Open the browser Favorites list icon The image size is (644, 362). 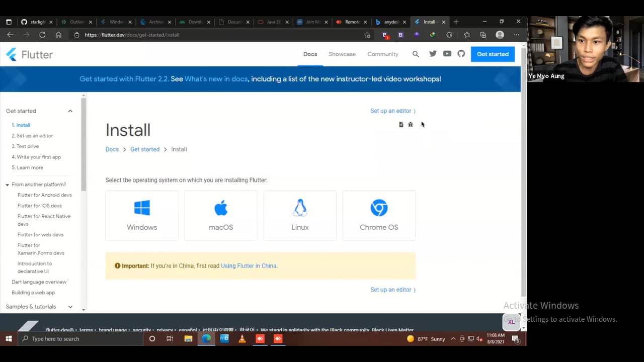pyautogui.click(x=466, y=35)
